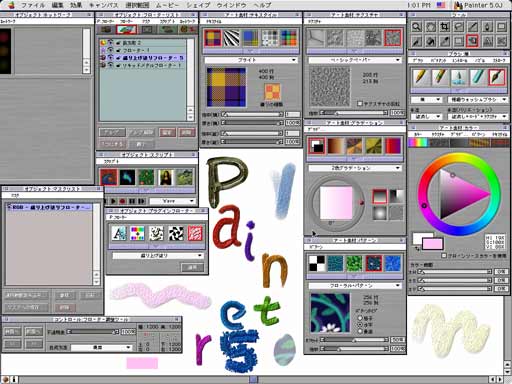Choose the water drop brush icon

pos(459,77)
